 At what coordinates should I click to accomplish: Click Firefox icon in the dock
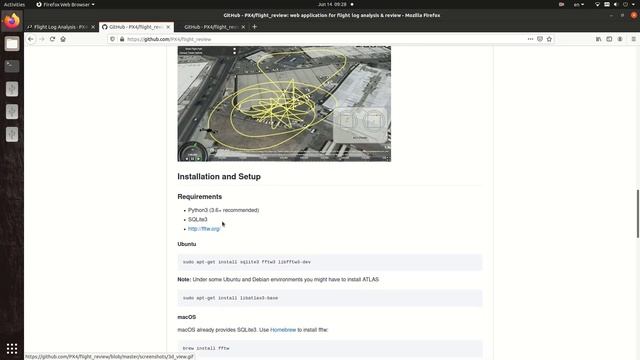[x=12, y=21]
